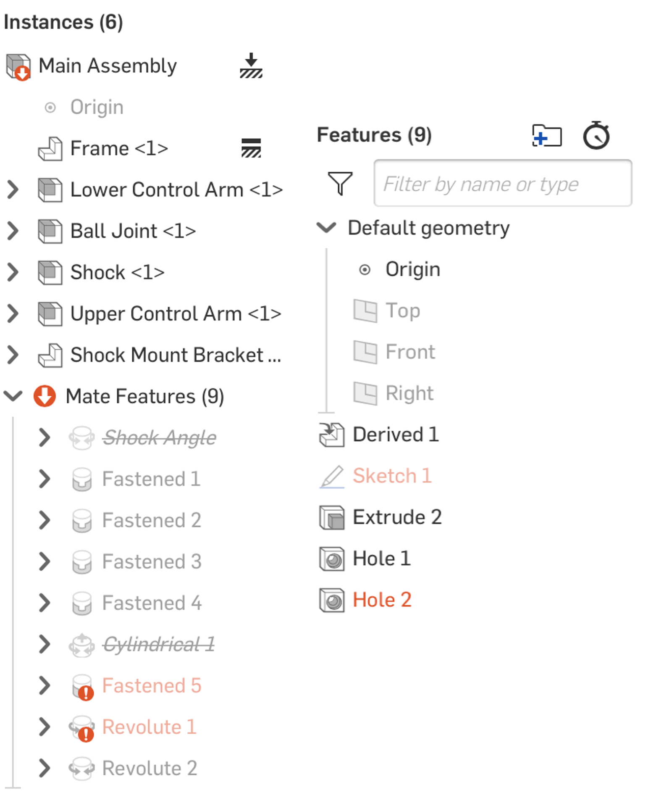Select the suppressed Cylindrical 1 mate
672x798 pixels.
pos(159,644)
